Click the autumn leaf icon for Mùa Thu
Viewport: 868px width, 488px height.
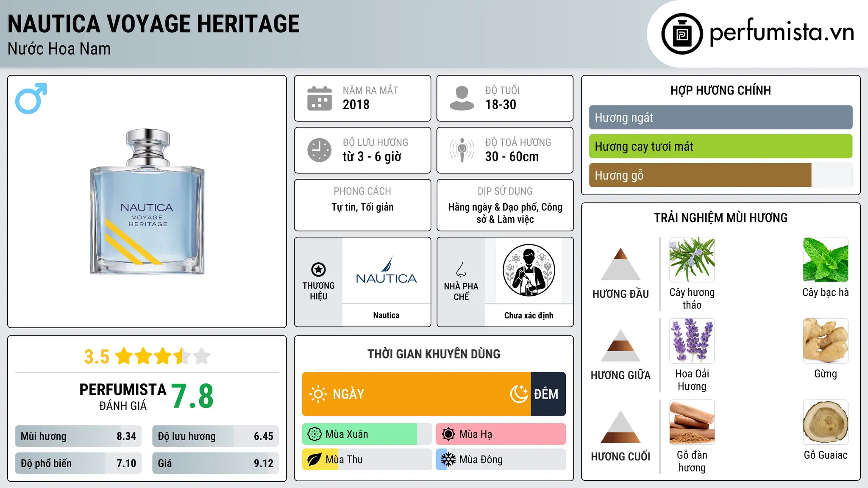coord(314,460)
